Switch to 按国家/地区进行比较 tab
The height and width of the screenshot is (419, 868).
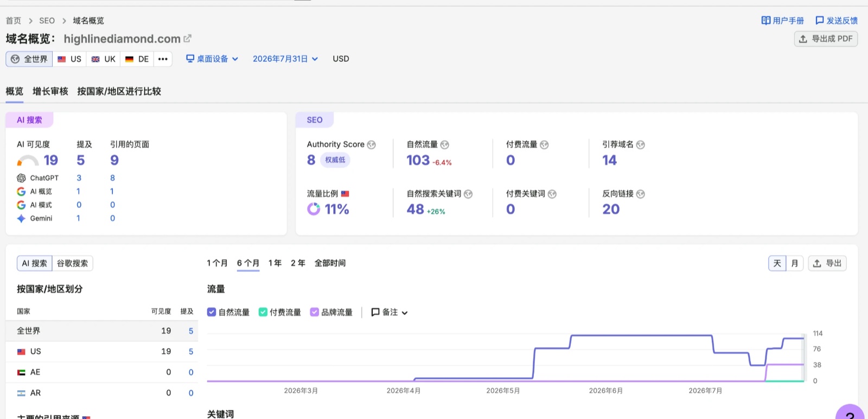pos(119,91)
